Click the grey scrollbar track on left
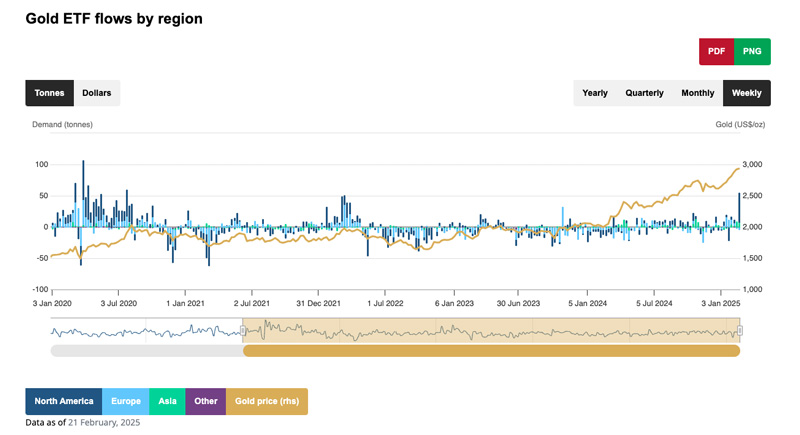This screenshot has height=435, width=800. (x=145, y=351)
